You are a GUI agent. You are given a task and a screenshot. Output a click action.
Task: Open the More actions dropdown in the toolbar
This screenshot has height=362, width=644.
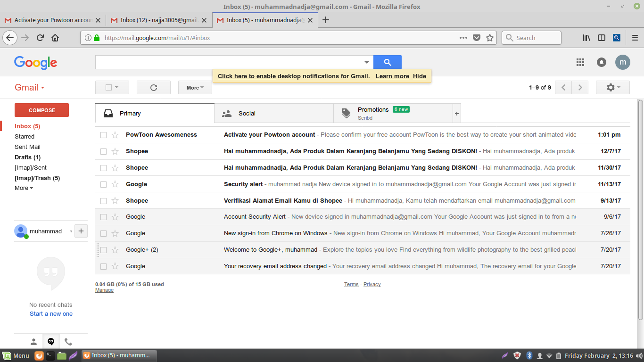(195, 88)
